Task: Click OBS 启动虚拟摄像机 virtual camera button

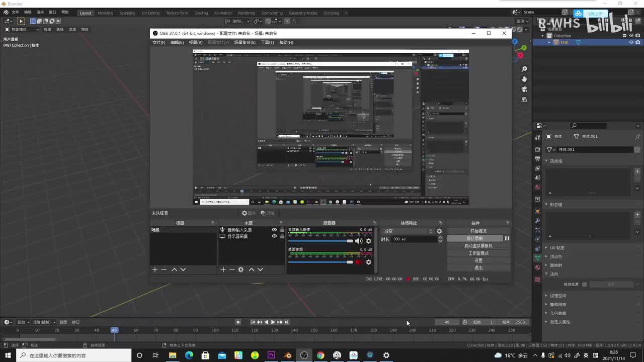Action: (478, 246)
